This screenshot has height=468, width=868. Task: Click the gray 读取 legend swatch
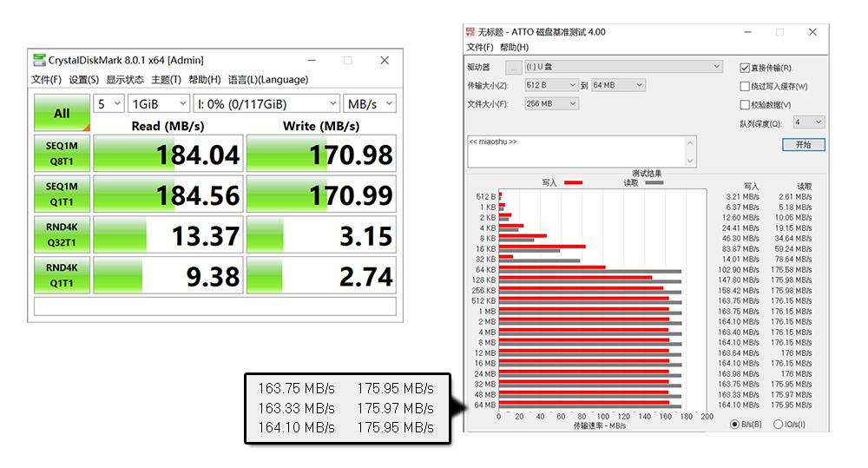click(654, 182)
